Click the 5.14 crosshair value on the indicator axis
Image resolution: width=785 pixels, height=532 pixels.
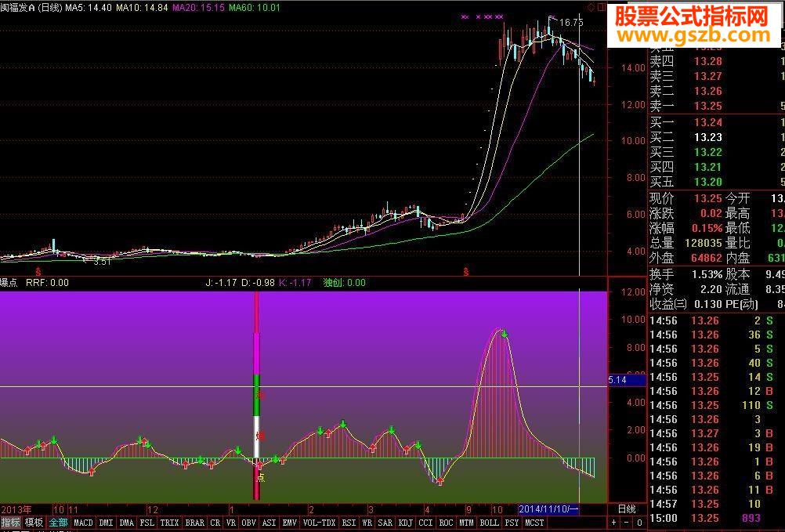628,380
